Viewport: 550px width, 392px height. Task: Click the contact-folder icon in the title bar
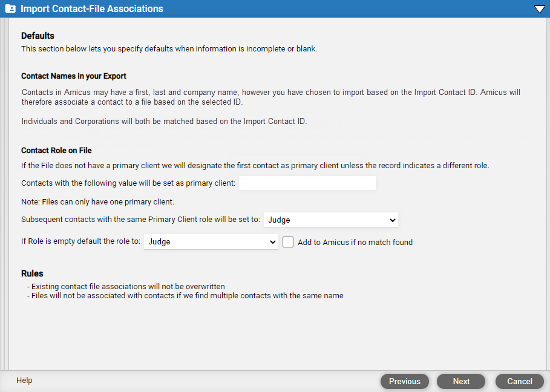(10, 8)
